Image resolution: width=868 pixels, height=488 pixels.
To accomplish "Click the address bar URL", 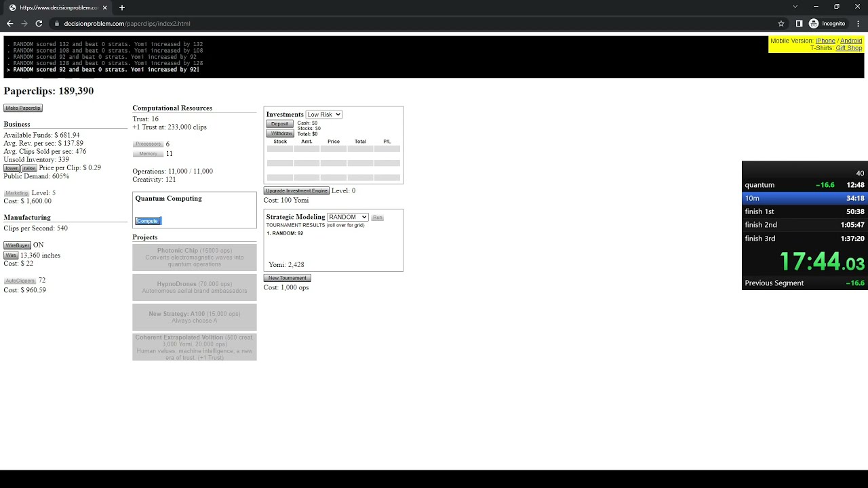I will [x=127, y=24].
